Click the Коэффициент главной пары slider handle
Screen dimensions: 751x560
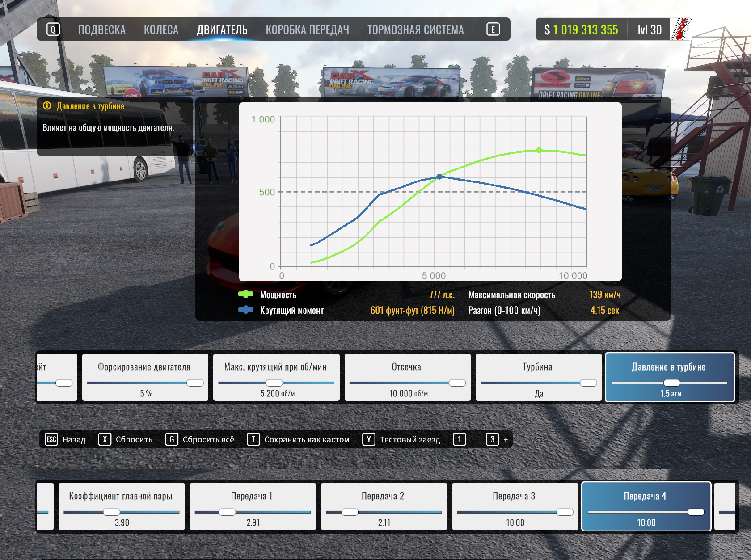coord(111,512)
